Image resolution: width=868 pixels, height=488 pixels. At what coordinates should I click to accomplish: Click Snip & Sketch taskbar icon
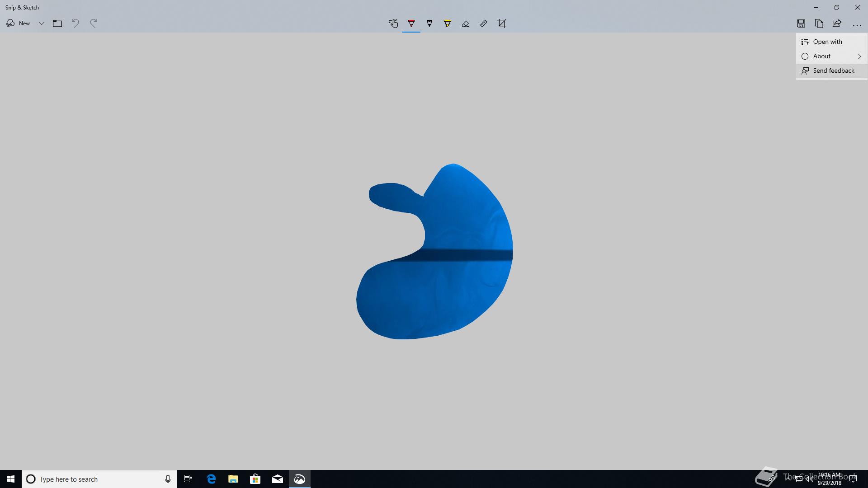coord(300,479)
